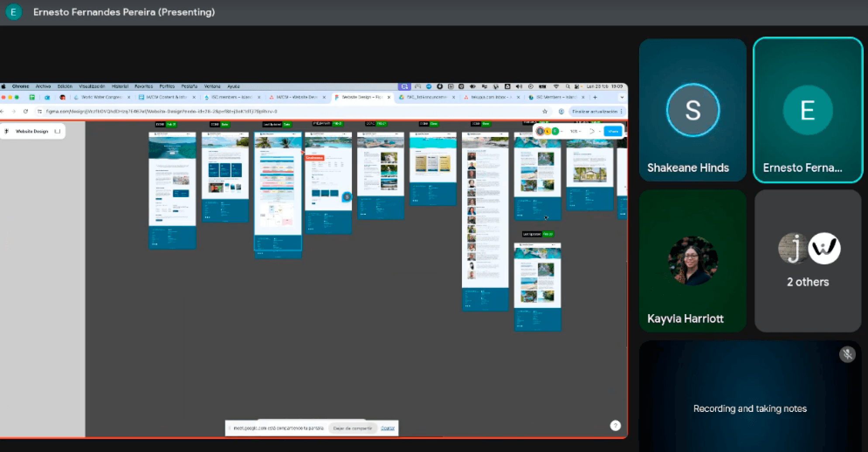Click the presenter avatar 'E' in the top bar

click(14, 12)
